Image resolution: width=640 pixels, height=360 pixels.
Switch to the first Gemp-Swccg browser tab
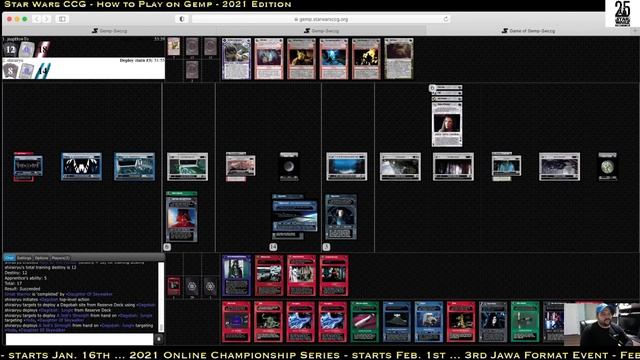(x=109, y=31)
